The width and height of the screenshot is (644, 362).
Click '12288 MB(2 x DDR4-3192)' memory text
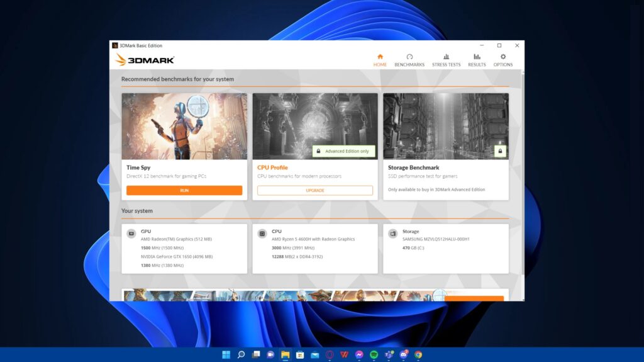[x=297, y=257]
